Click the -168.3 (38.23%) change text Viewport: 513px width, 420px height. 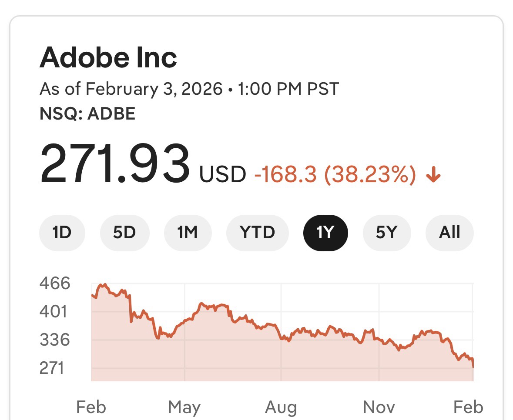[x=334, y=175]
